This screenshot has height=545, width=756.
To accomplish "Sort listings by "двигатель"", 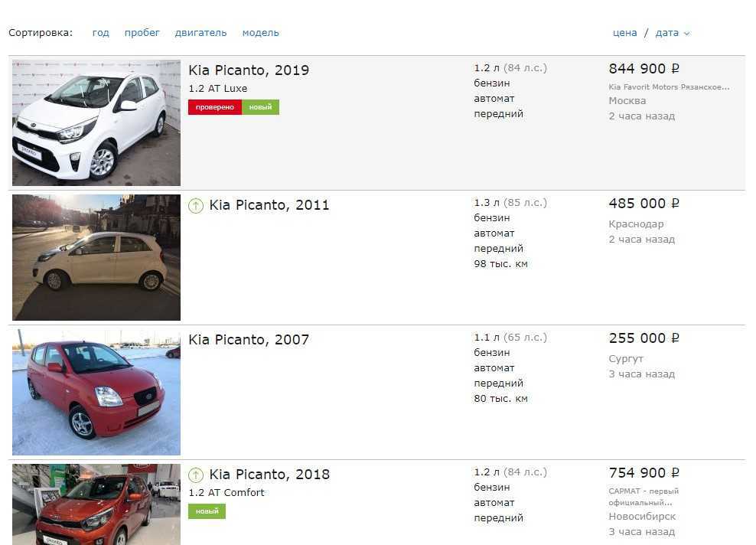I will [200, 33].
